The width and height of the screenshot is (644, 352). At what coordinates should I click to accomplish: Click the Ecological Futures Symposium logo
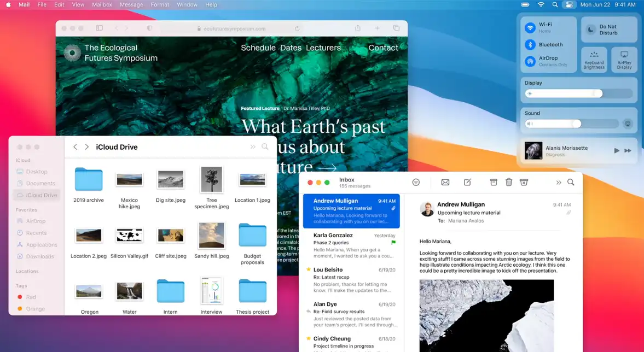(x=72, y=52)
